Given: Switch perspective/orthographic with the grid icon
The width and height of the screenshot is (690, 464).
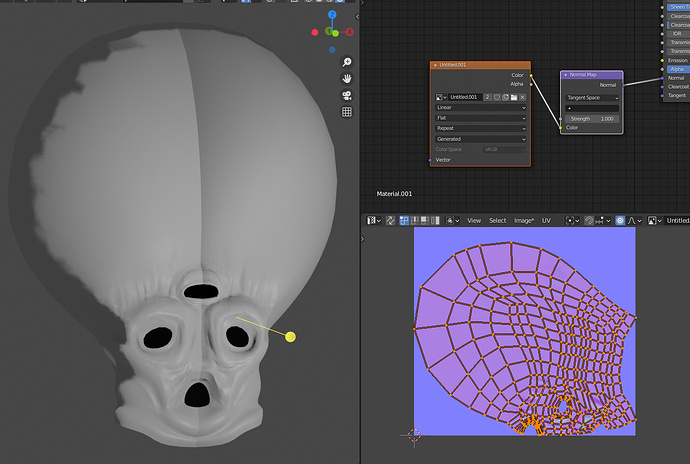Looking at the screenshot, I should [347, 112].
